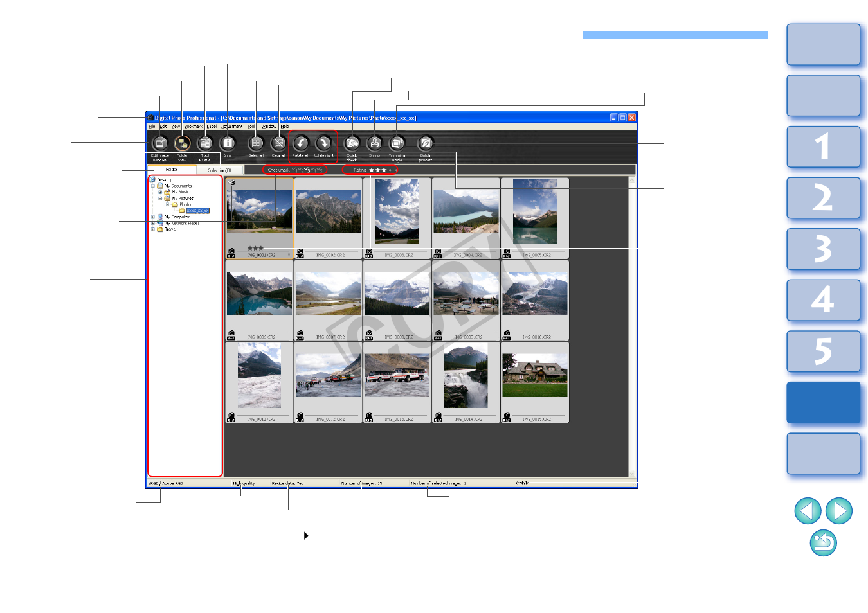Screen dimensions: 868x613
Task: Click the return-to-previous-view round icon
Action: coord(824,543)
